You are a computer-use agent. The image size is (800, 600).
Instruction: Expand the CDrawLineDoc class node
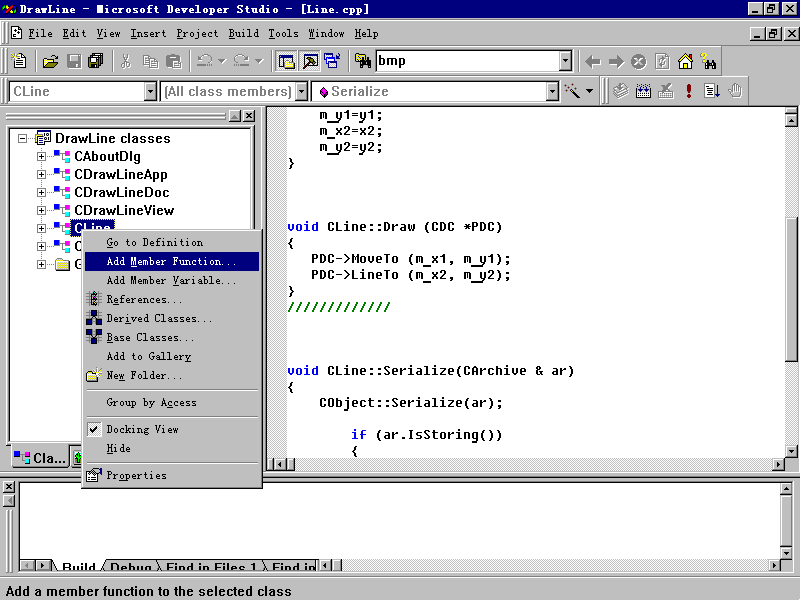point(41,192)
